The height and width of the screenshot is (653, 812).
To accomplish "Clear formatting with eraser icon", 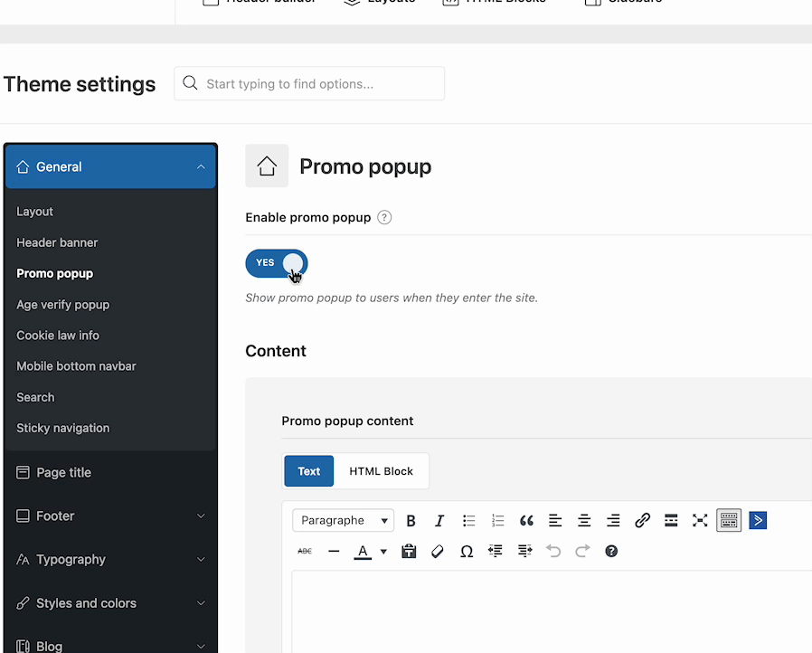I will (438, 551).
